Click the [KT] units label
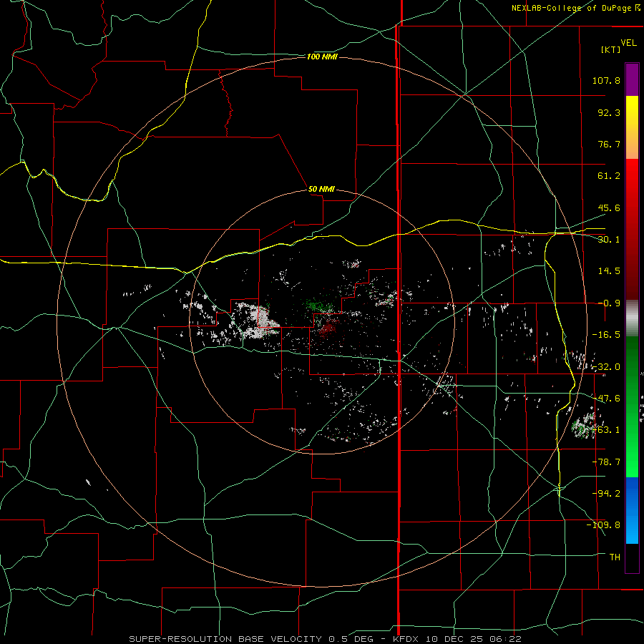The height and width of the screenshot is (644, 644). pos(610,49)
